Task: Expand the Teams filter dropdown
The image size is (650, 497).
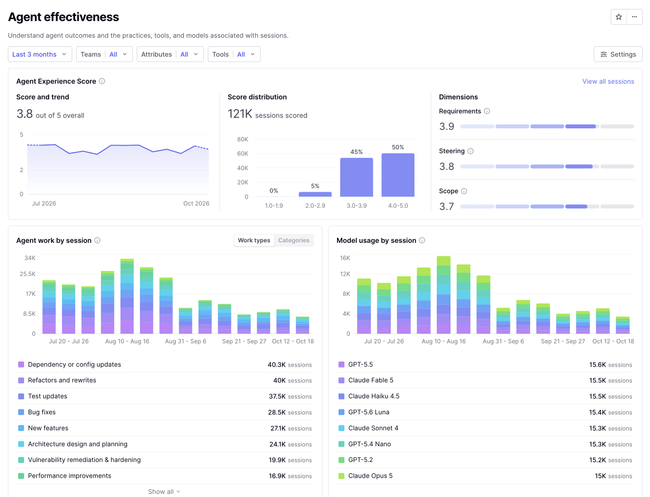Action: pyautogui.click(x=104, y=54)
